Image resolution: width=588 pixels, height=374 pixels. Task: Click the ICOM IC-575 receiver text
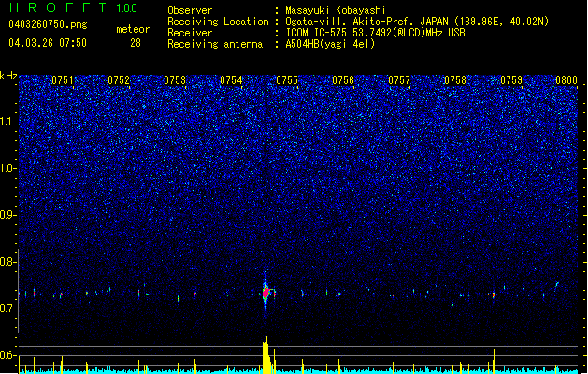375,33
